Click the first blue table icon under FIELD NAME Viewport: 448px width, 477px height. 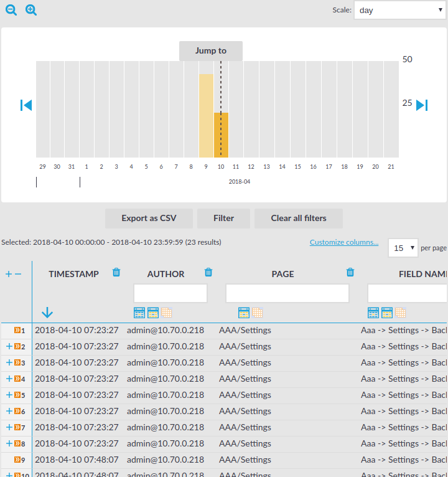pyautogui.click(x=373, y=313)
